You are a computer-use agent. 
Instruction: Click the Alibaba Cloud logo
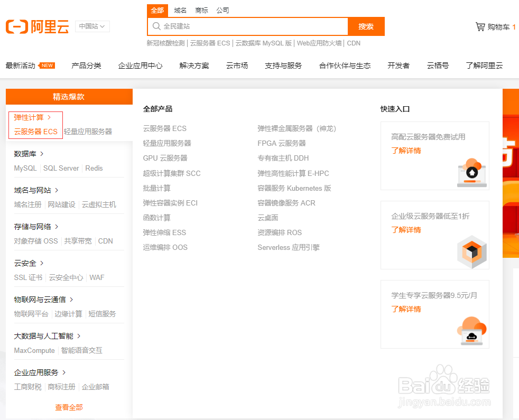(x=37, y=26)
